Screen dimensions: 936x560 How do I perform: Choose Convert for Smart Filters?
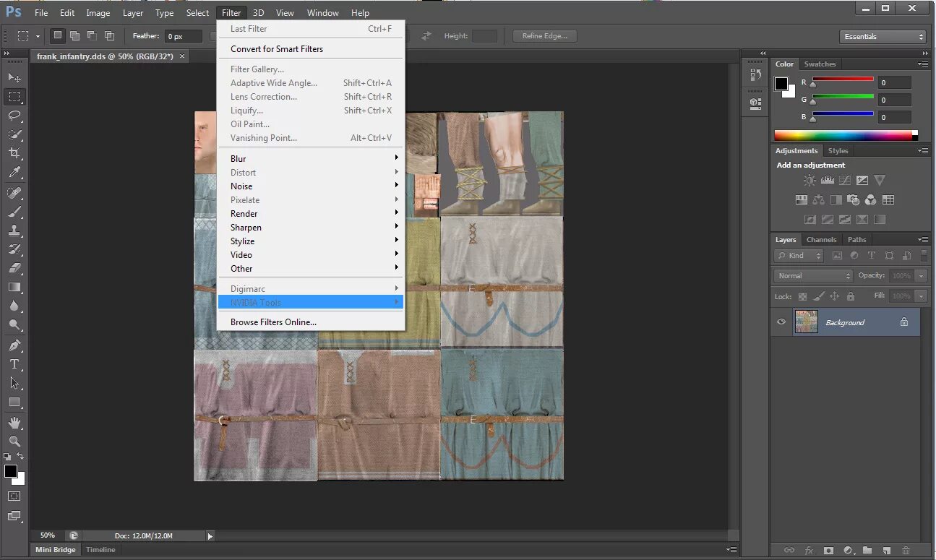277,49
